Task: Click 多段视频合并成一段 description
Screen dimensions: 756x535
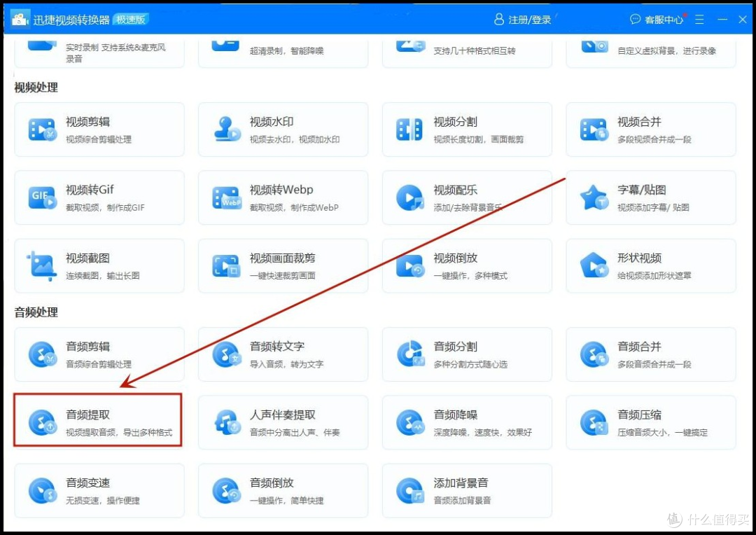Action: [x=654, y=139]
